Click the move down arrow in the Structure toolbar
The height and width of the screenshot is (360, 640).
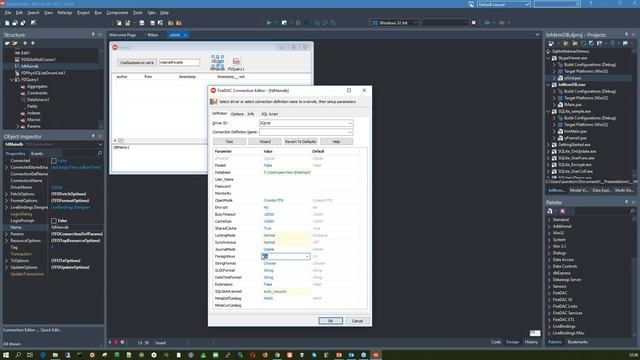[x=33, y=43]
